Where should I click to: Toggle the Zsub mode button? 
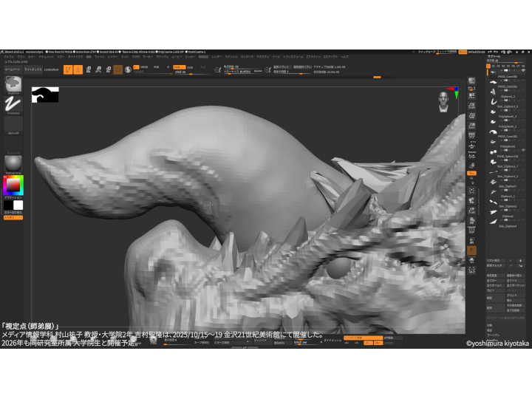191,66
